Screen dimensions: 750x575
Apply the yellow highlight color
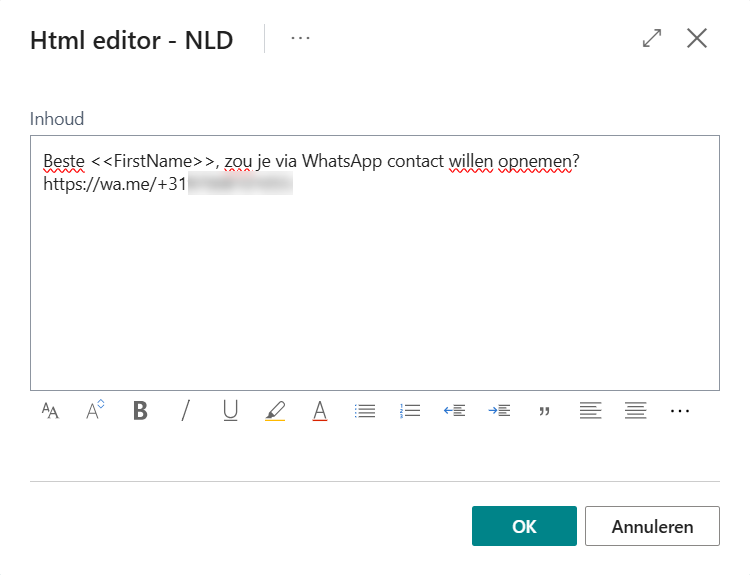pyautogui.click(x=275, y=411)
